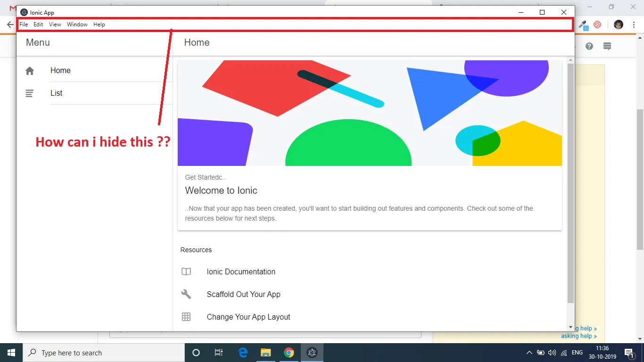Click the Ionic App scrollbar down arrow
The height and width of the screenshot is (362, 644).
(570, 327)
